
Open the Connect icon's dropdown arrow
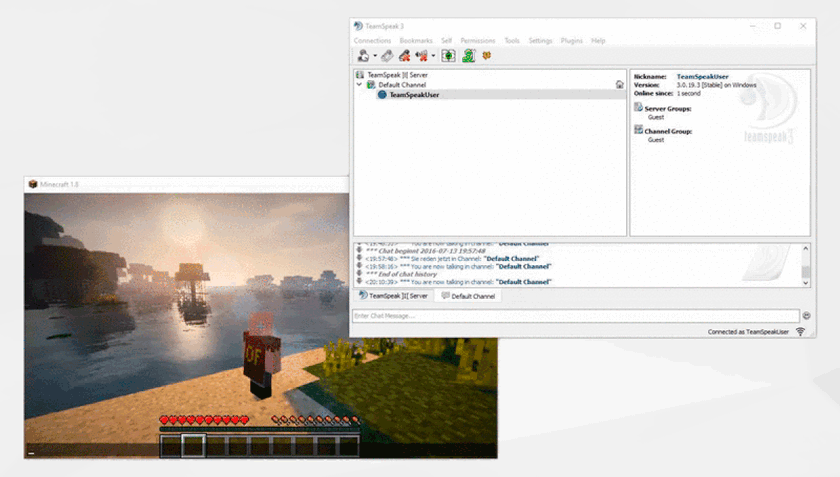coord(375,56)
